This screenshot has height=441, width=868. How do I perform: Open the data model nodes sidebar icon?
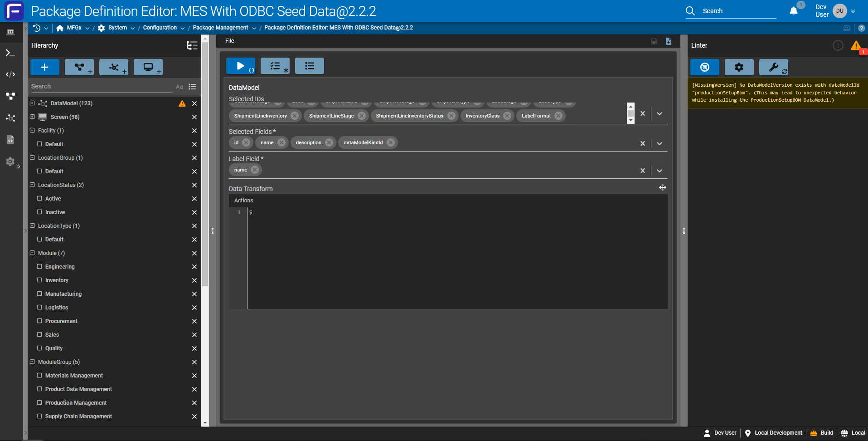[x=10, y=96]
